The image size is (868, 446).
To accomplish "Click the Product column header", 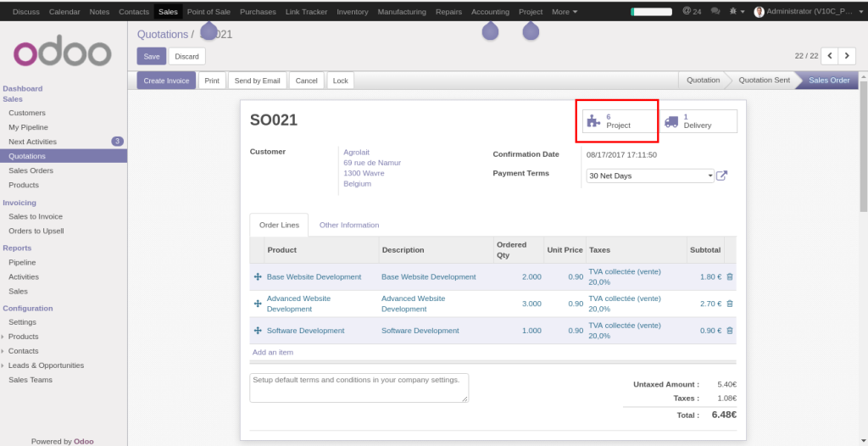I will click(x=321, y=250).
